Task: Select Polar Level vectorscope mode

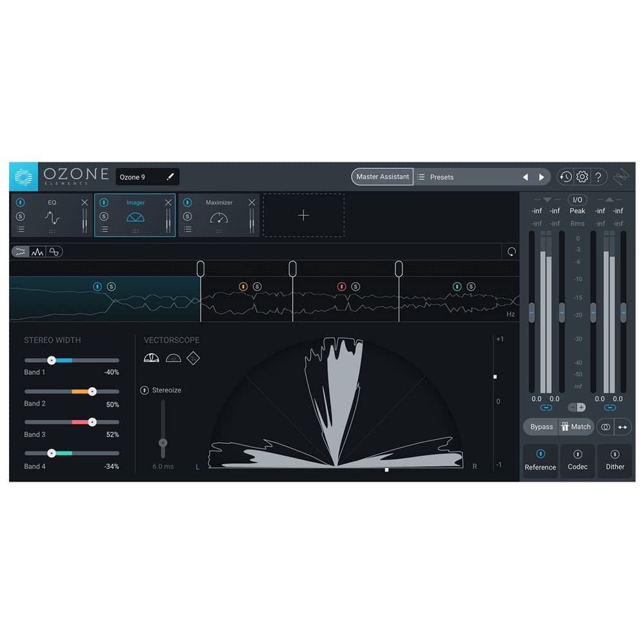Action: click(x=173, y=358)
